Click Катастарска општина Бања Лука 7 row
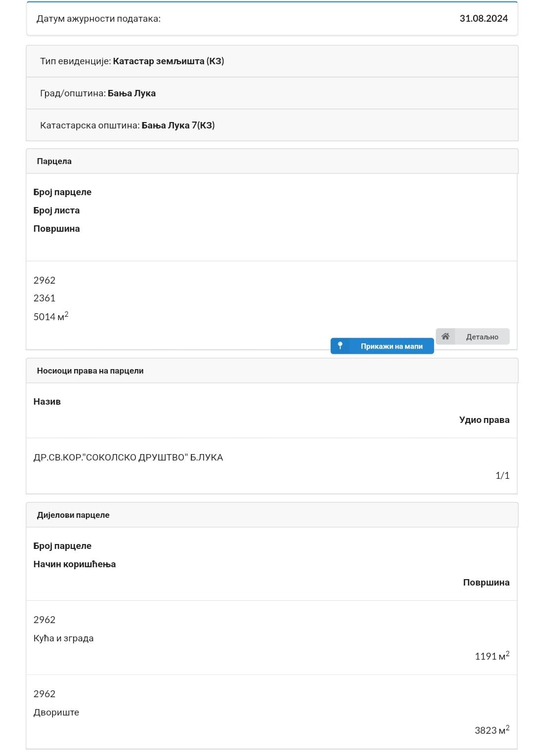 pyautogui.click(x=272, y=125)
